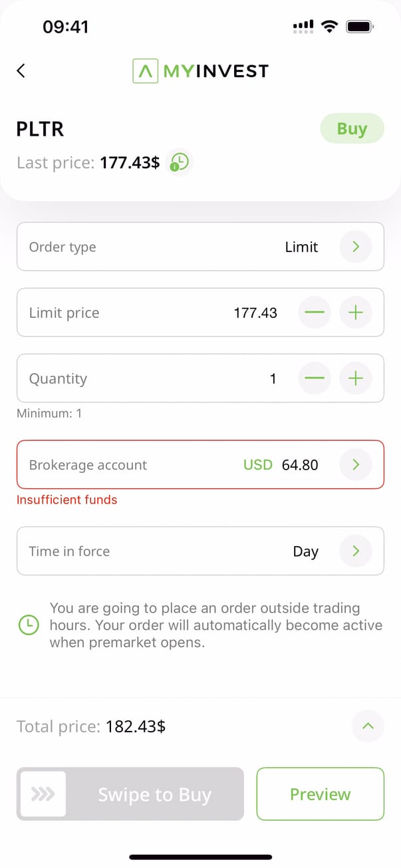Tap the Day time-in-force value
The image size is (401, 868).
(305, 551)
